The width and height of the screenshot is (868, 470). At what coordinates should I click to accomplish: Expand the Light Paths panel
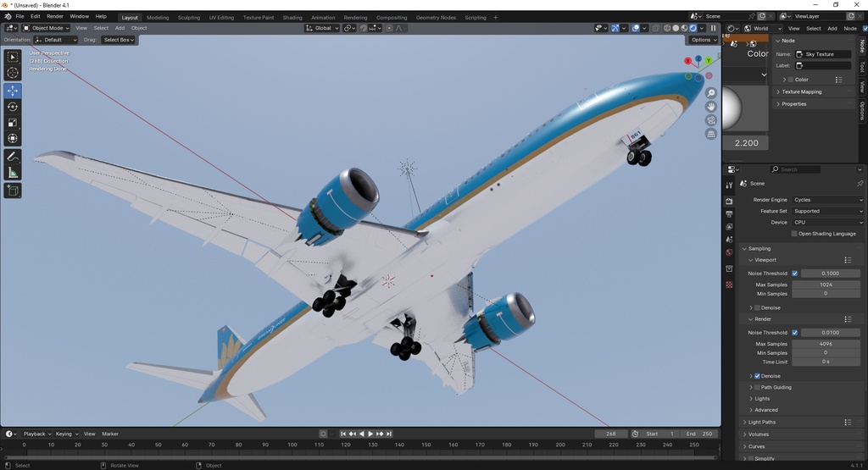click(761, 422)
